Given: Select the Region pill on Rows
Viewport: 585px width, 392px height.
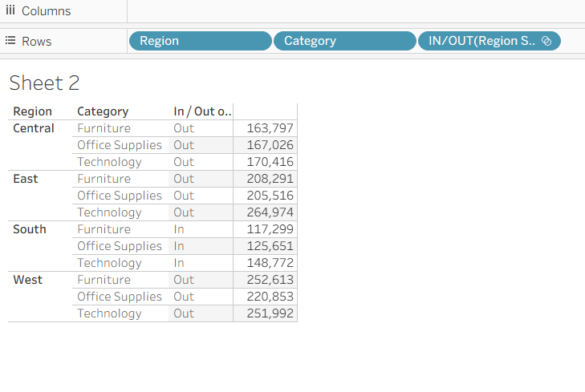Looking at the screenshot, I should (x=200, y=41).
